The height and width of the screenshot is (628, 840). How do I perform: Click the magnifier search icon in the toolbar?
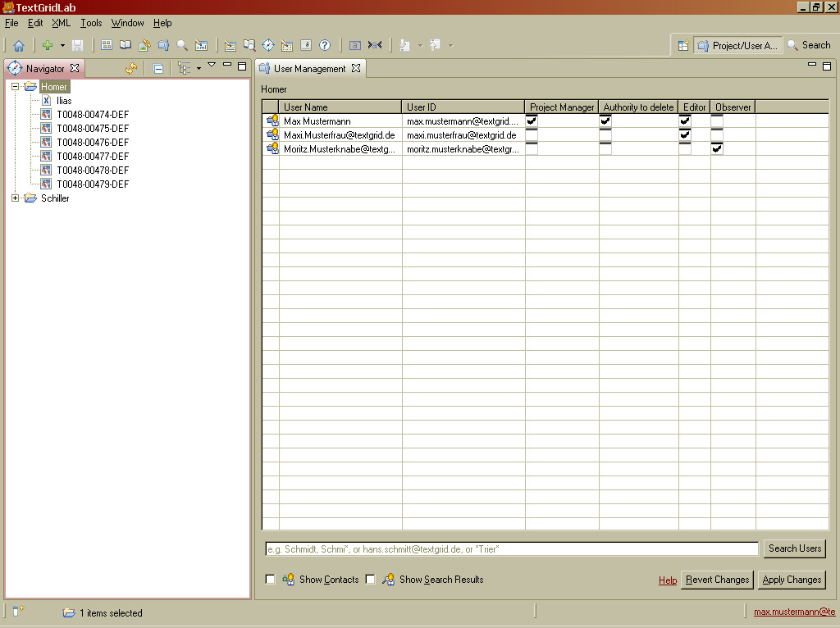coord(182,46)
